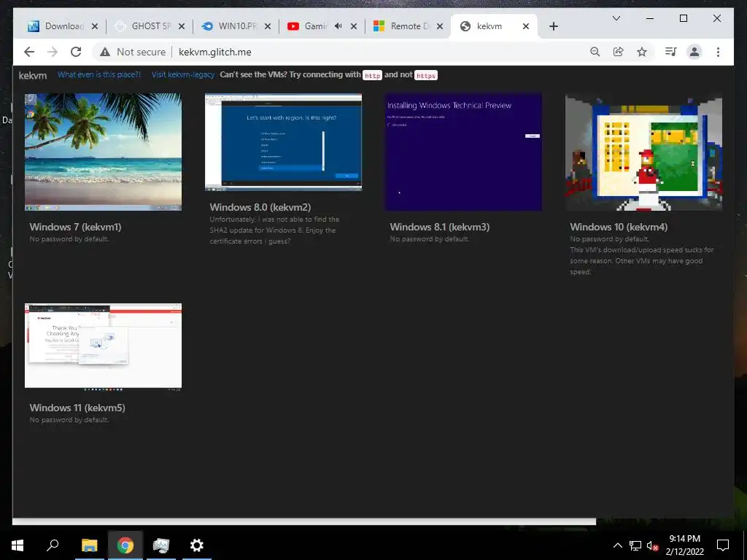Click the Chrome taskbar icon

click(x=125, y=545)
